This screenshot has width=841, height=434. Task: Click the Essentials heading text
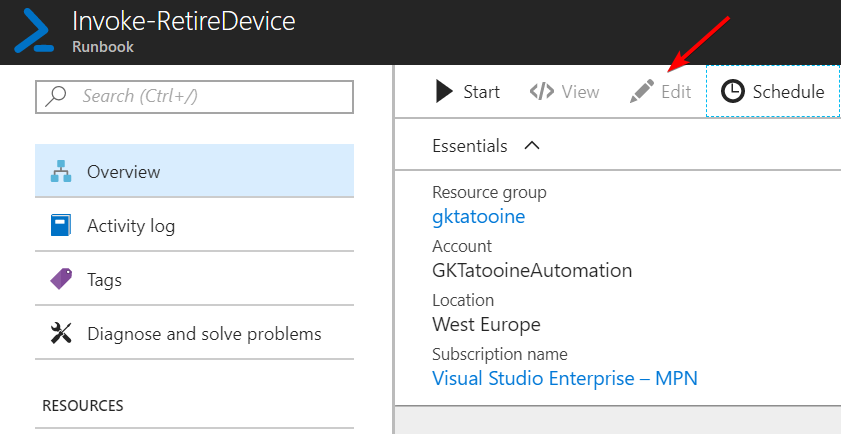pyautogui.click(x=470, y=146)
